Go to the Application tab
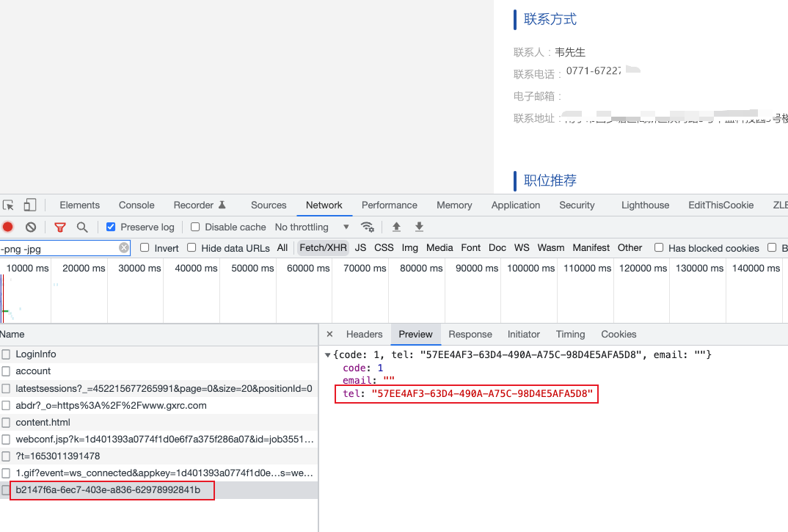The width and height of the screenshot is (788, 532). [x=515, y=205]
